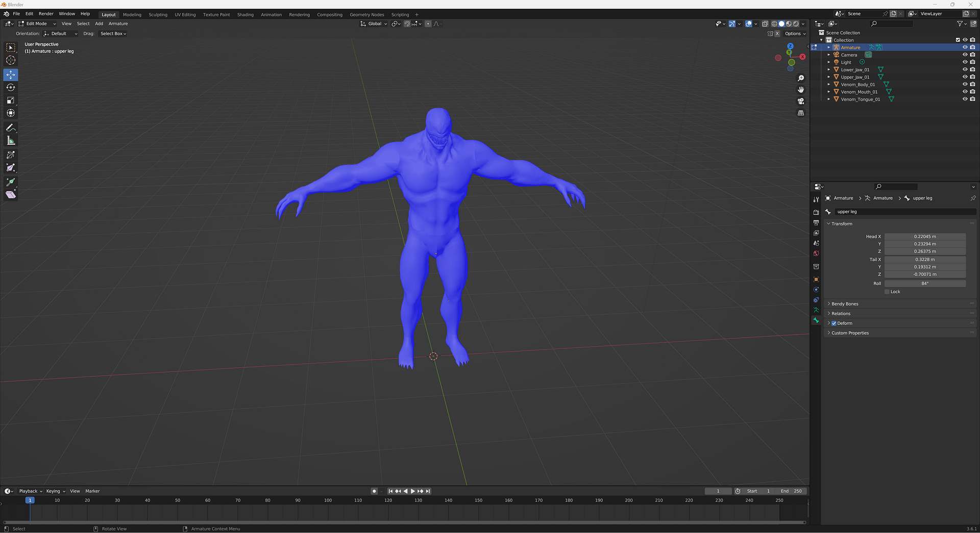Toggle the Deform checkbox
Viewport: 980px width, 533px height.
pos(834,323)
